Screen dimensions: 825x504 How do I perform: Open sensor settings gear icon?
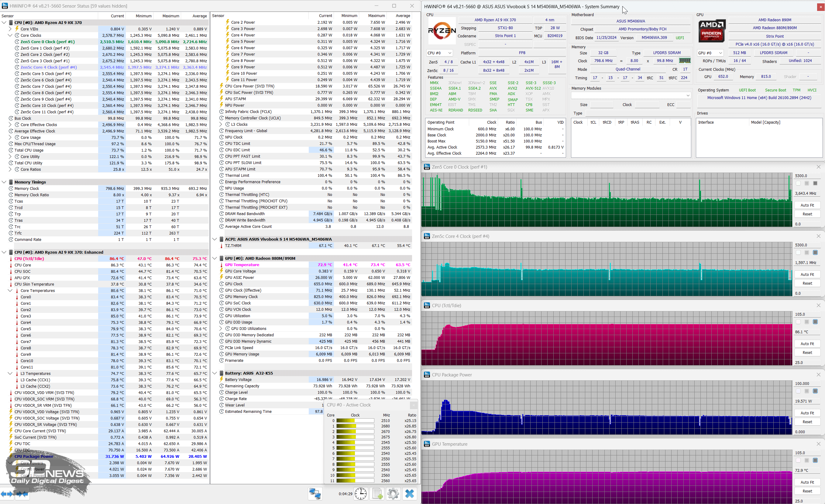point(393,494)
